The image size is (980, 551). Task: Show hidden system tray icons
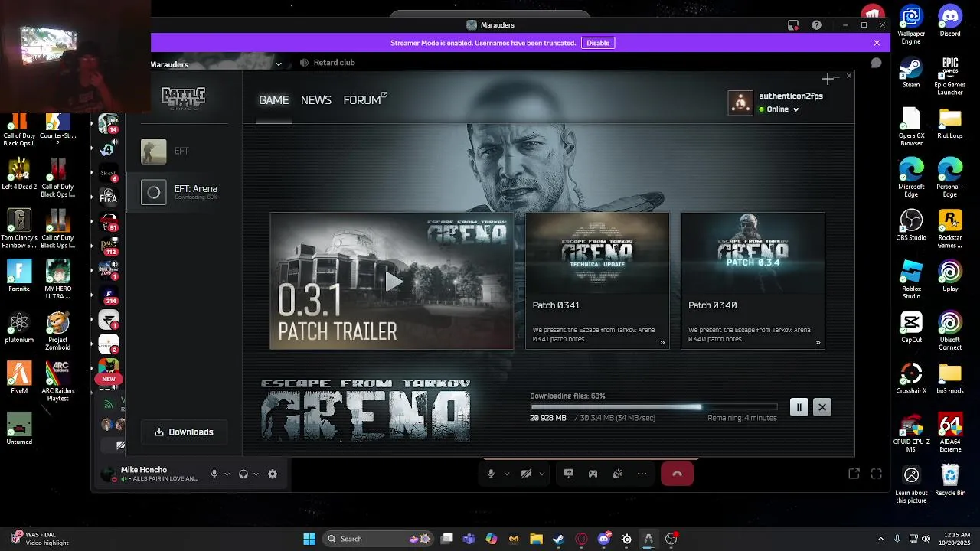tap(880, 539)
